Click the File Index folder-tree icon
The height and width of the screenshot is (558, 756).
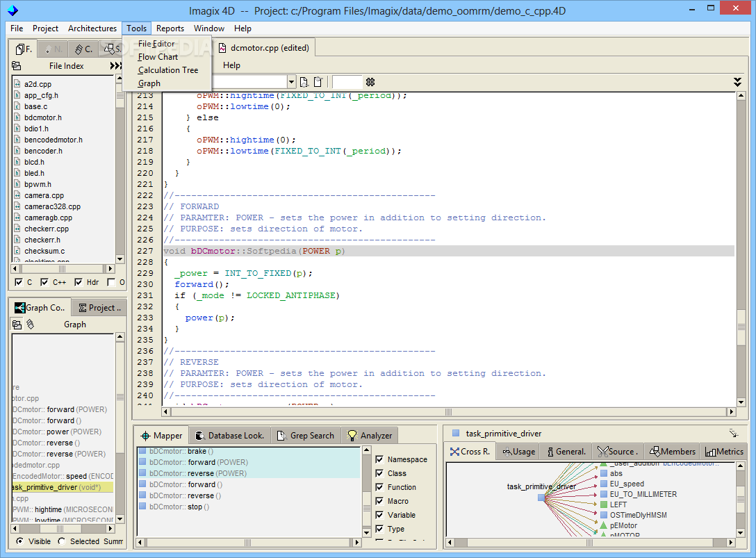click(17, 65)
